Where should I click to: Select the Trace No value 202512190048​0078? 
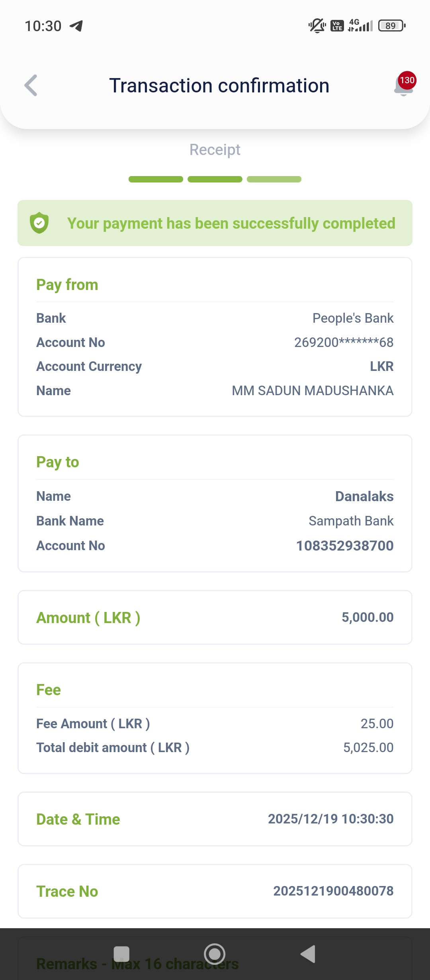pyautogui.click(x=333, y=891)
